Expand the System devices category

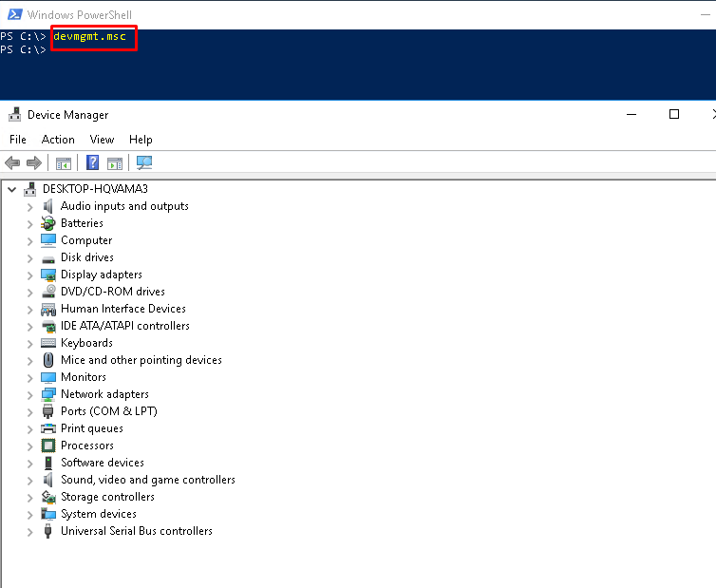[x=29, y=515]
